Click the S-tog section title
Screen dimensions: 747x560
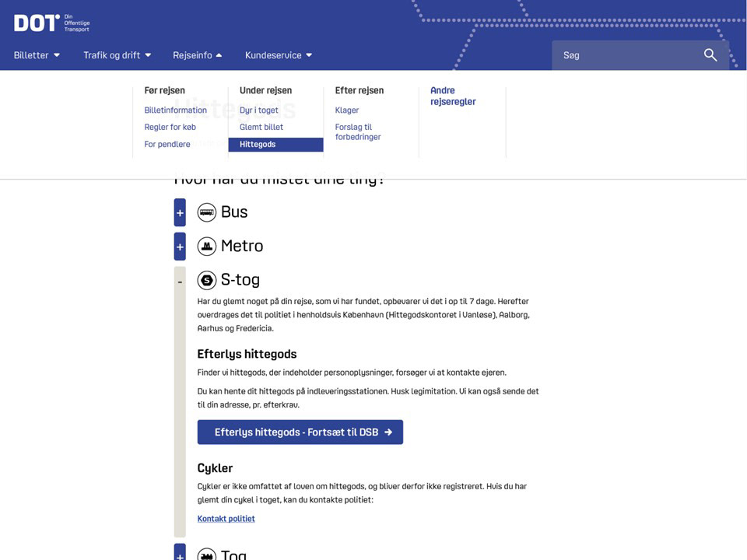(240, 280)
